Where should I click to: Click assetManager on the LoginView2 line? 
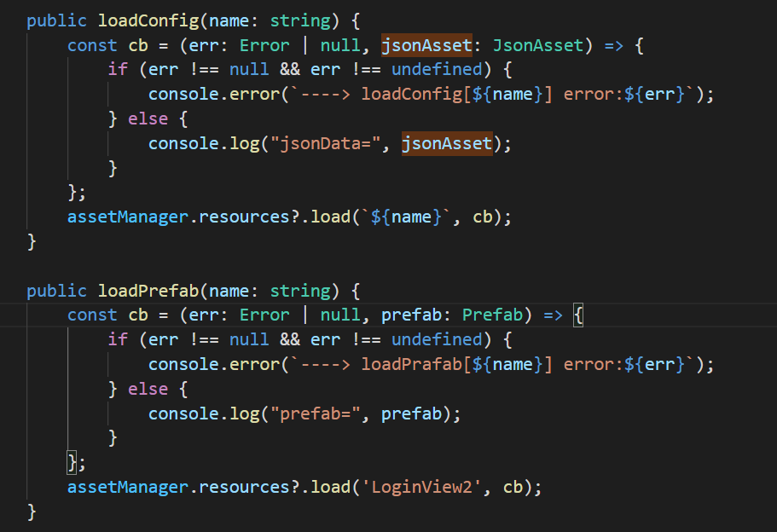[x=128, y=488]
